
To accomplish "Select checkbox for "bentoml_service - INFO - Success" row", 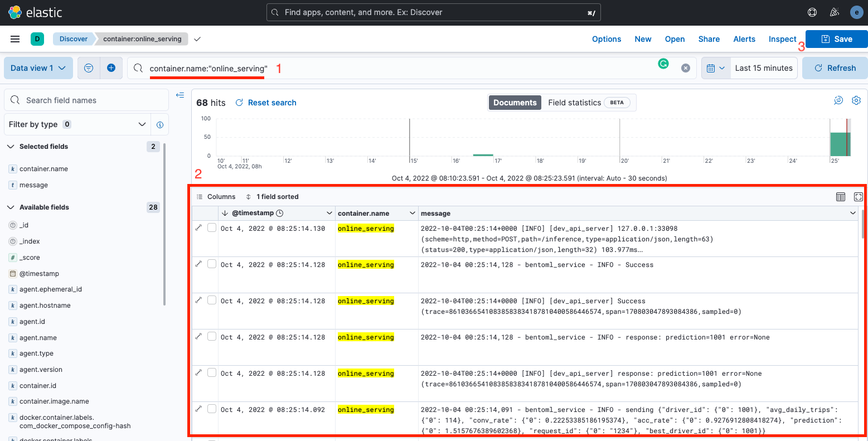I will pyautogui.click(x=212, y=264).
